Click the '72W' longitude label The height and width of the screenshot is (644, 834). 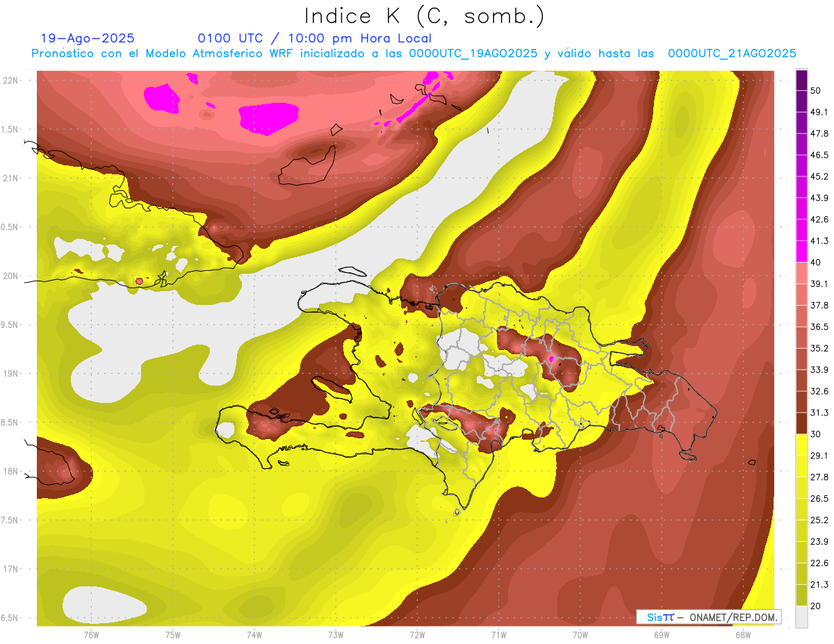tap(417, 635)
